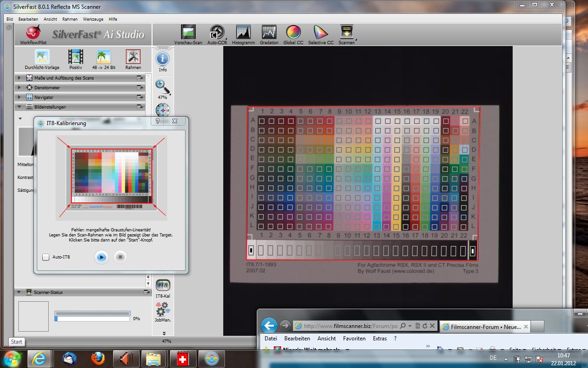This screenshot has height=368, width=588.
Task: Undock the Densitometer panel
Action: pos(140,87)
